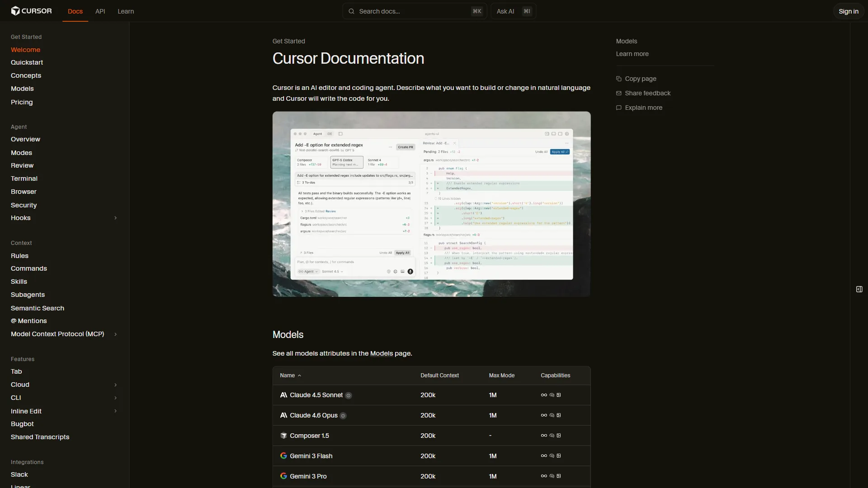Viewport: 868px width, 488px height.
Task: Open the Skills page in sidebar
Action: 19,282
